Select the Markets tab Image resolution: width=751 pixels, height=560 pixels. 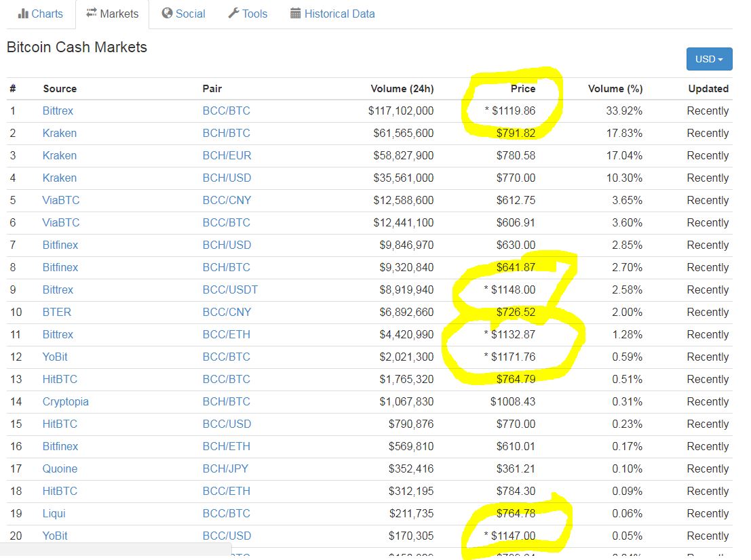(x=112, y=14)
